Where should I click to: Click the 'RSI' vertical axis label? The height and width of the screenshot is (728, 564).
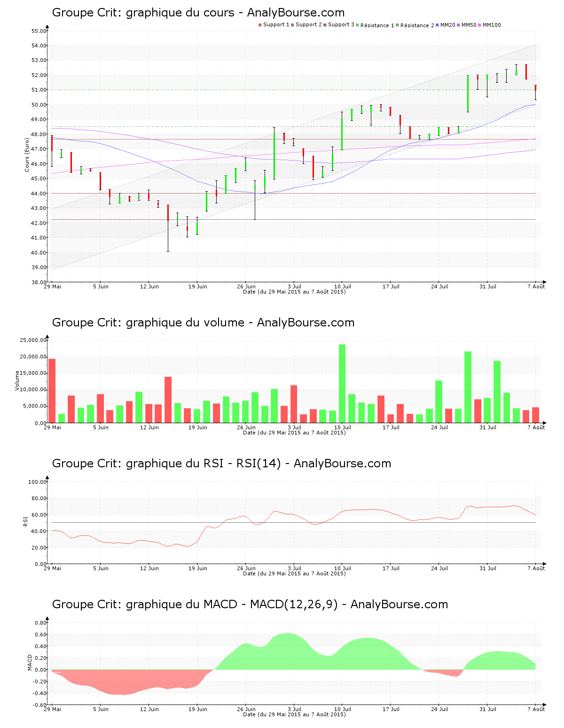tap(26, 520)
